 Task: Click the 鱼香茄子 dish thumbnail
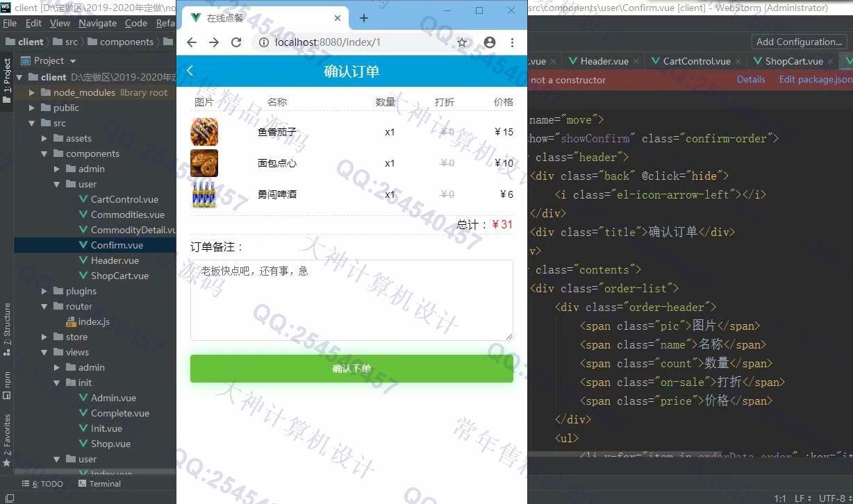pos(204,132)
